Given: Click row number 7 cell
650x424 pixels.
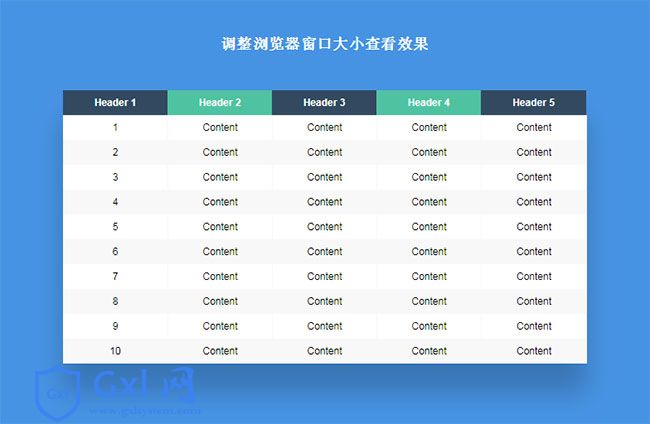Looking at the screenshot, I should (x=115, y=276).
